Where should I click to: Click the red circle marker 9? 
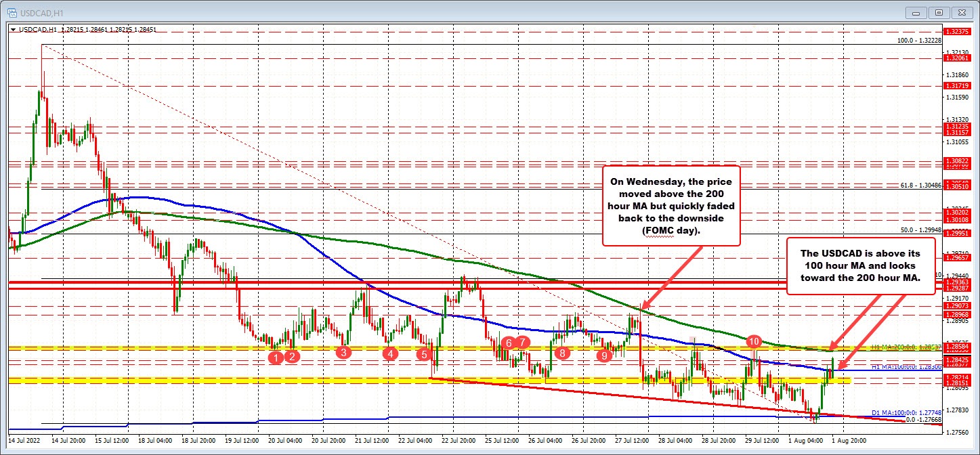[x=604, y=355]
